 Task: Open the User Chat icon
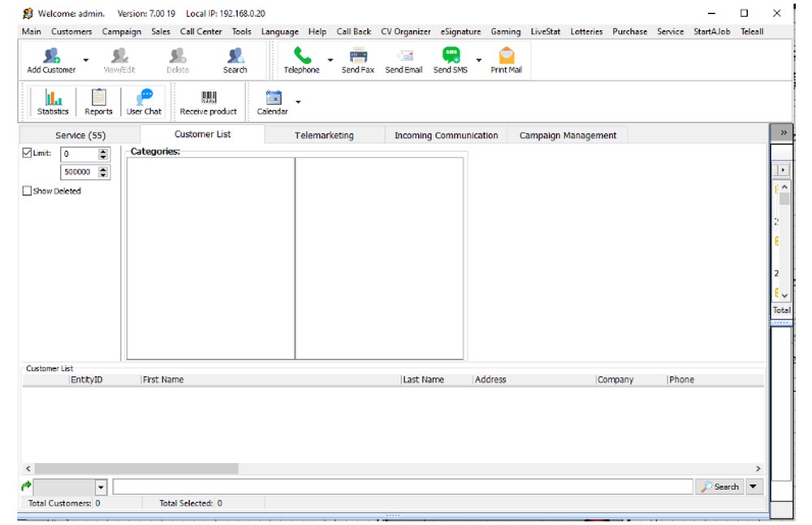click(144, 99)
